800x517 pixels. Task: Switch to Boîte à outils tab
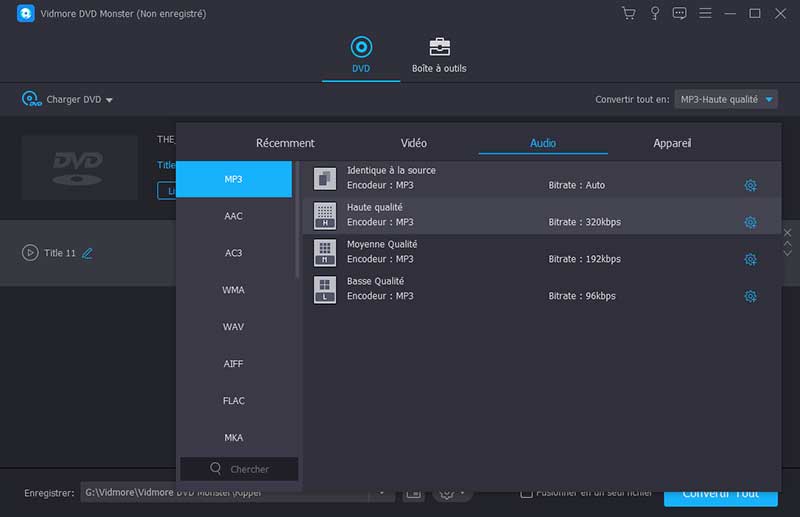click(x=439, y=56)
